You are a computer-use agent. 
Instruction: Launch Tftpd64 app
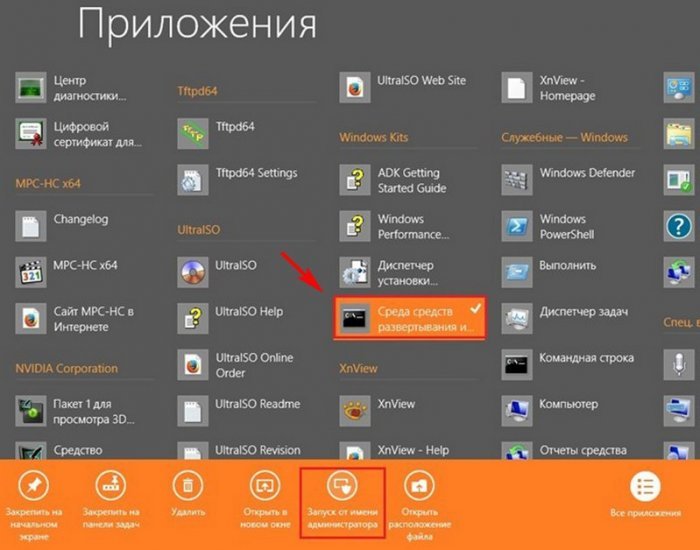(x=217, y=134)
